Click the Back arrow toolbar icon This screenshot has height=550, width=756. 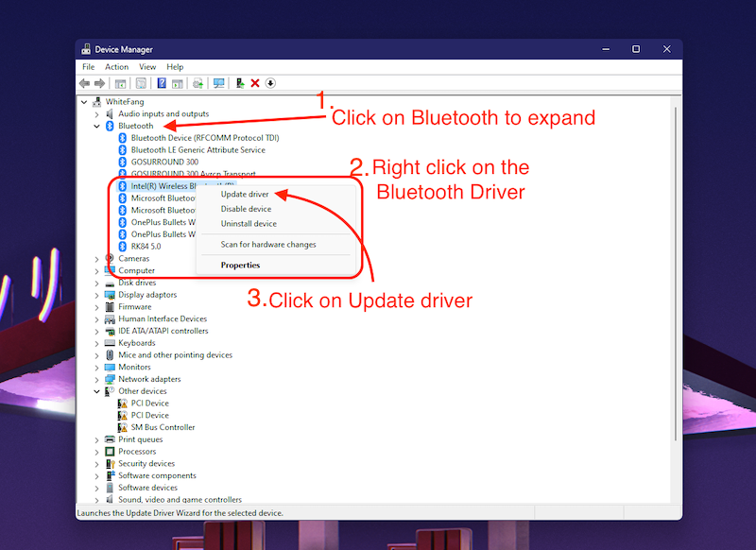(x=85, y=83)
